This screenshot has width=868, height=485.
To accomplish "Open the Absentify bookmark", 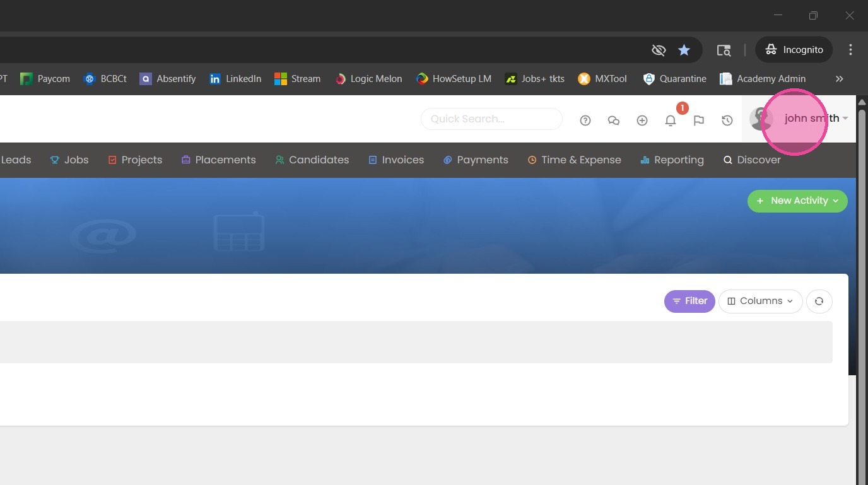I will 168,79.
